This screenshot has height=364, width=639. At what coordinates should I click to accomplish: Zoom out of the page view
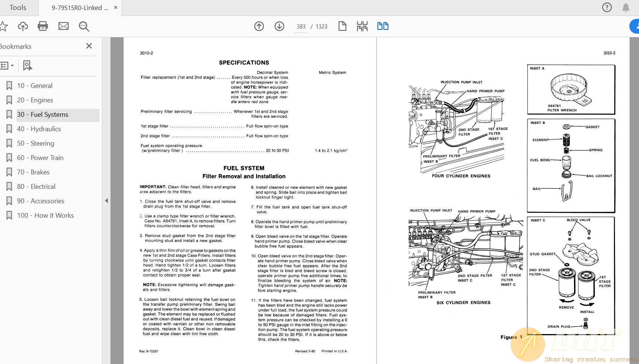click(x=84, y=26)
